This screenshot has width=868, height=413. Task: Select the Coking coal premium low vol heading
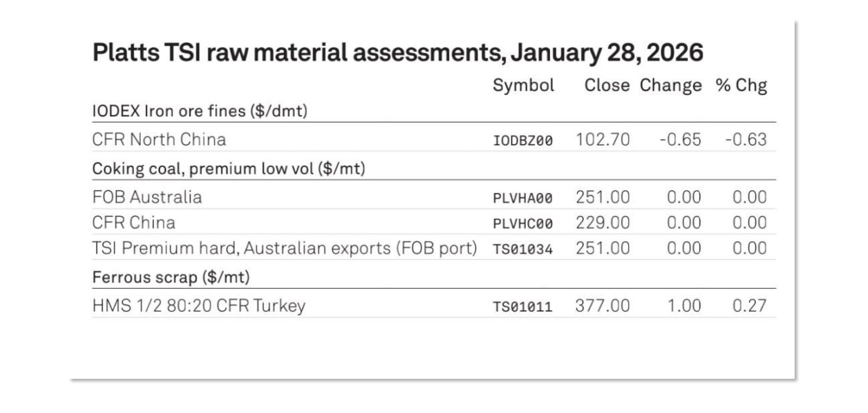pos(229,169)
